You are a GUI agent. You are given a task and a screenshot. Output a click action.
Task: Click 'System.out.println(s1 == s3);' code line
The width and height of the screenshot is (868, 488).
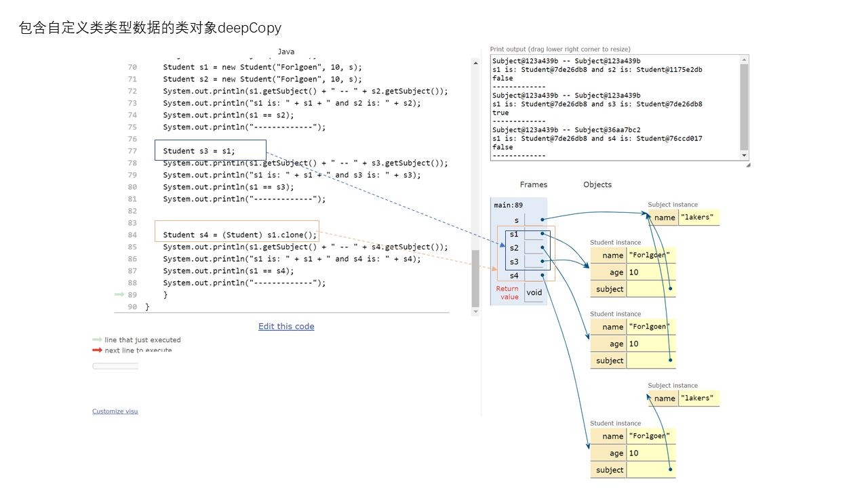[x=229, y=187]
